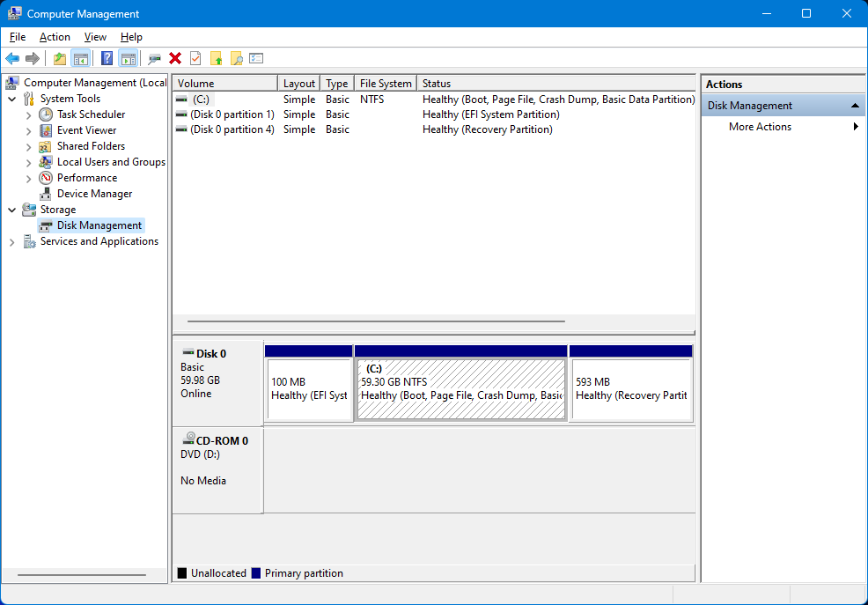Click the blue Back arrow in toolbar

coord(12,58)
